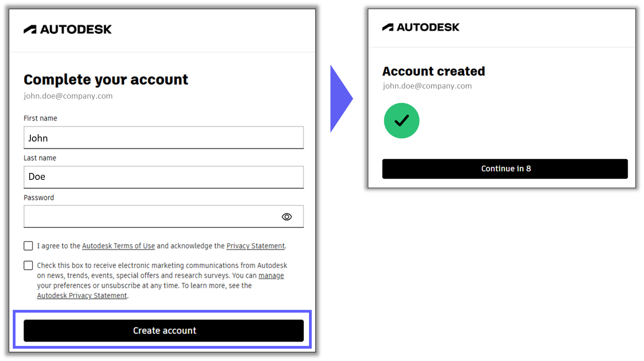Click the Last name label
Screen dimensions: 644x361
(40, 158)
